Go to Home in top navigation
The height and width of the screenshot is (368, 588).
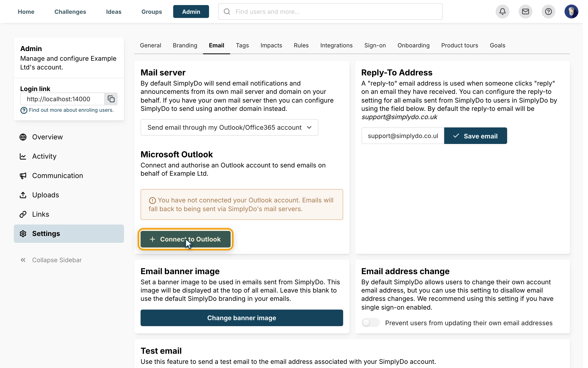(26, 11)
